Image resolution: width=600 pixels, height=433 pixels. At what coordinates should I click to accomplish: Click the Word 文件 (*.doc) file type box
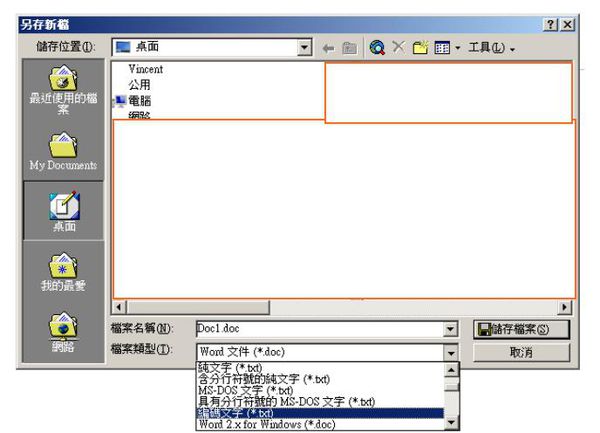click(x=320, y=352)
